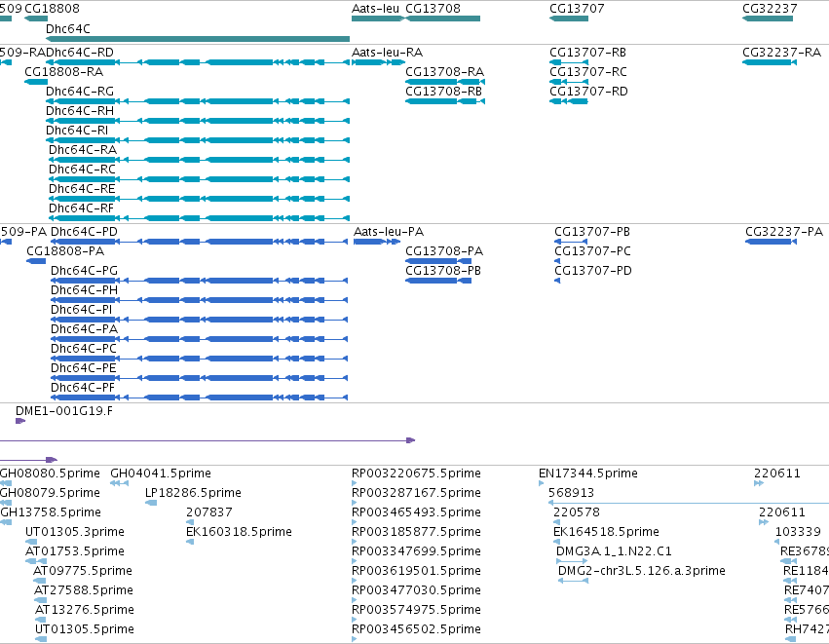Screen dimensions: 829x644
Task: Select transcript label Dhc64C-RC
Action: click(82, 170)
